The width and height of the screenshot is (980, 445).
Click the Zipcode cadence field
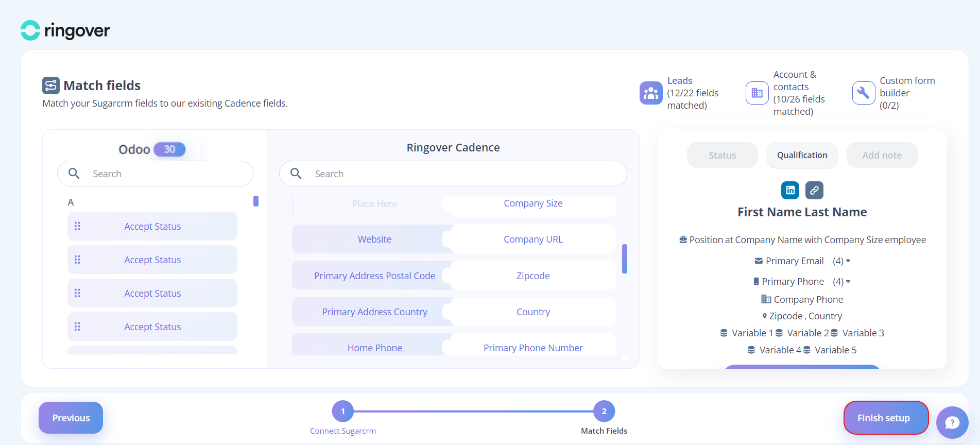pos(533,276)
